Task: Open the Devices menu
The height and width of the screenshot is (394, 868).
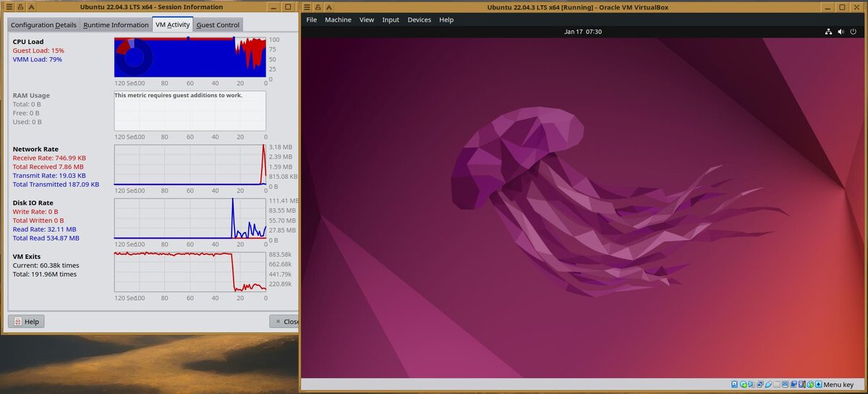Action: 419,20
